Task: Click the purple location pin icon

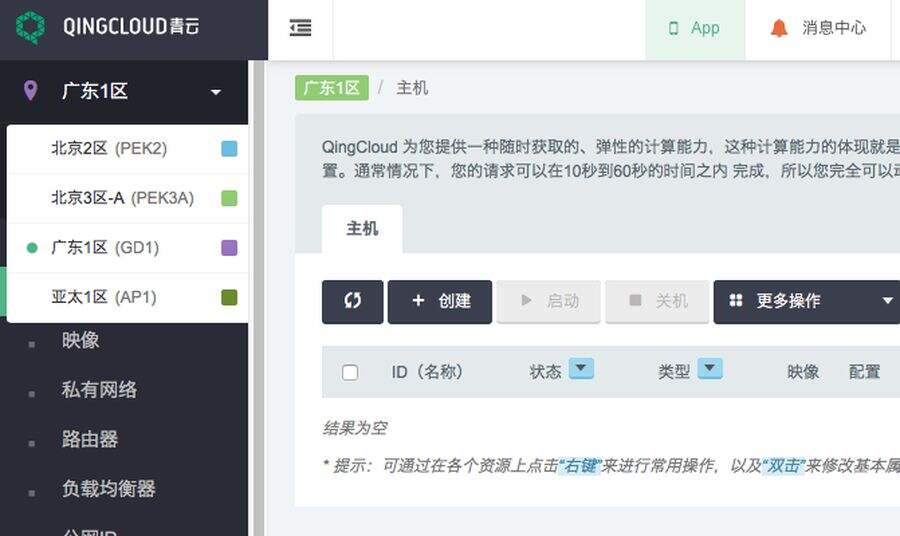Action: click(31, 91)
